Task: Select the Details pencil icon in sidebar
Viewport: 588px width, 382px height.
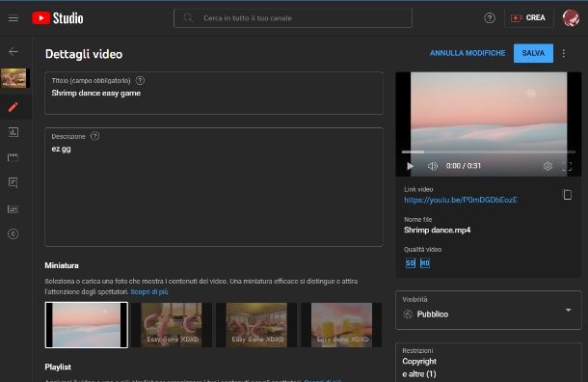Action: tap(13, 107)
